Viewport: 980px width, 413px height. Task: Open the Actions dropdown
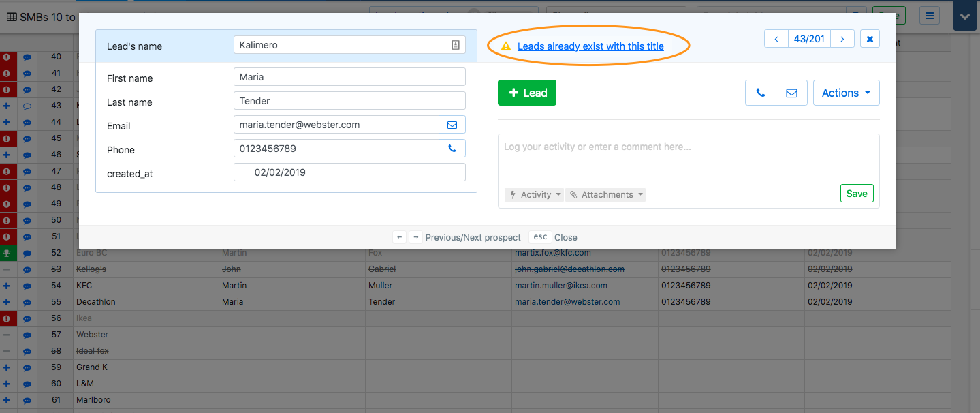[x=846, y=93]
